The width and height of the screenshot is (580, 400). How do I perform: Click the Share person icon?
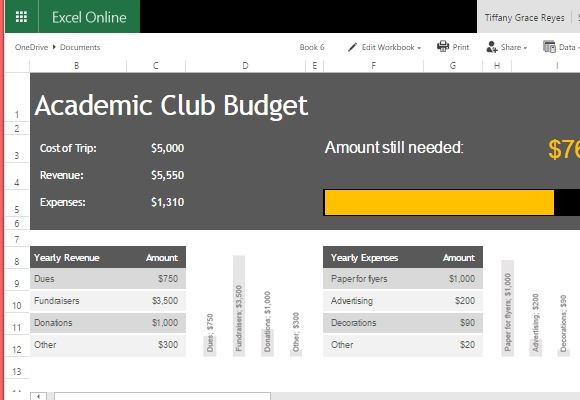pos(492,47)
